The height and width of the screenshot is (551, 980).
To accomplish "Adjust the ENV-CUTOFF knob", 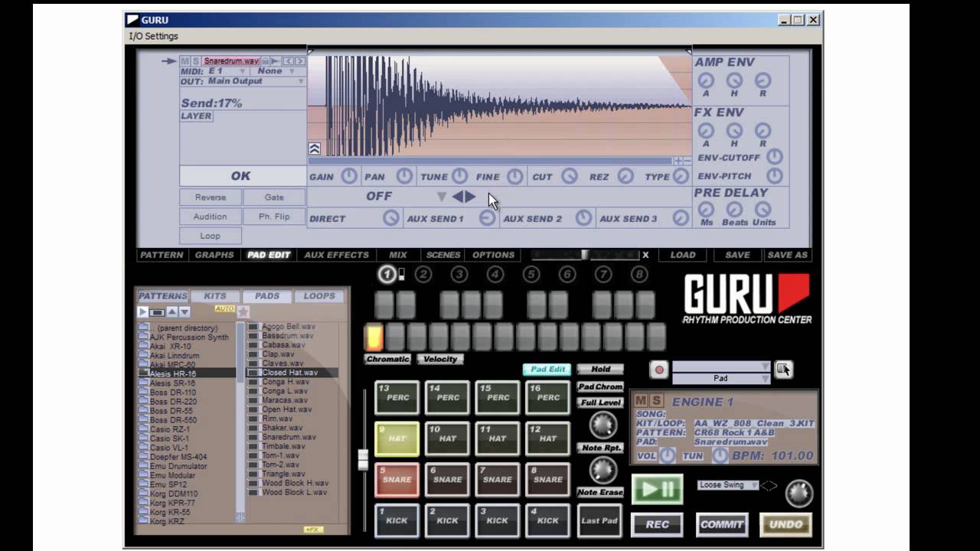I will tap(775, 157).
